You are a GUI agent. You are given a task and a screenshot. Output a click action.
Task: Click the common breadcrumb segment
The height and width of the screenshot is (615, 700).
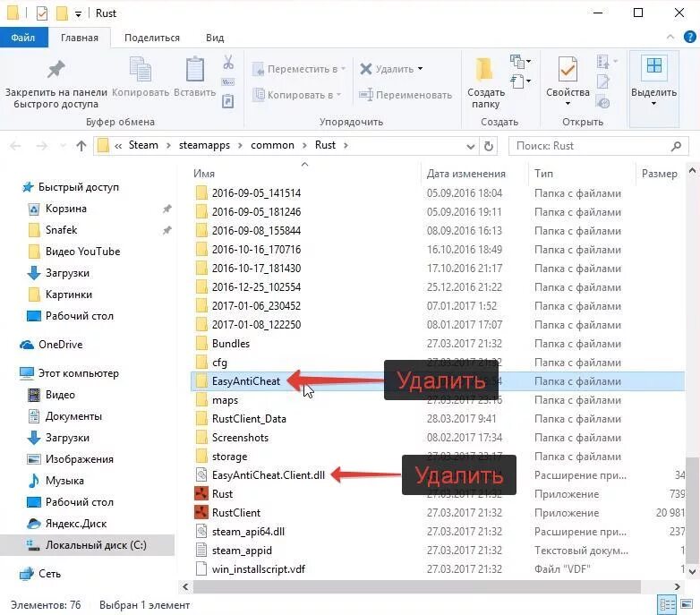pyautogui.click(x=272, y=146)
